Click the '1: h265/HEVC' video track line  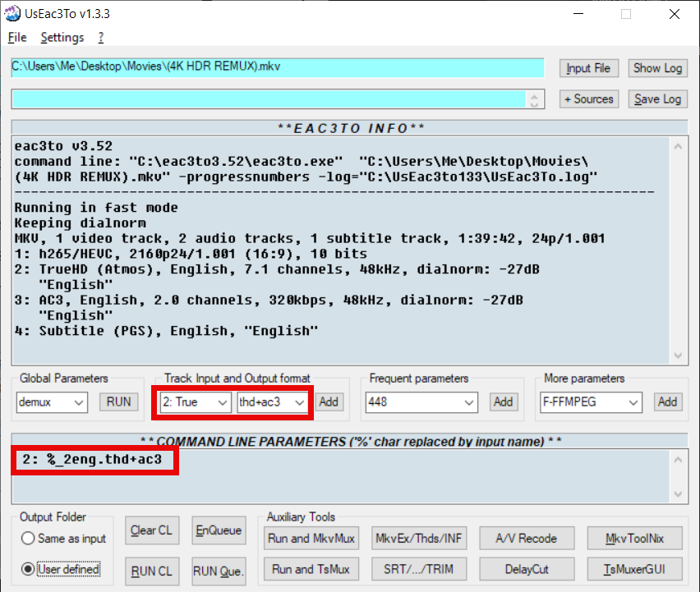point(191,254)
